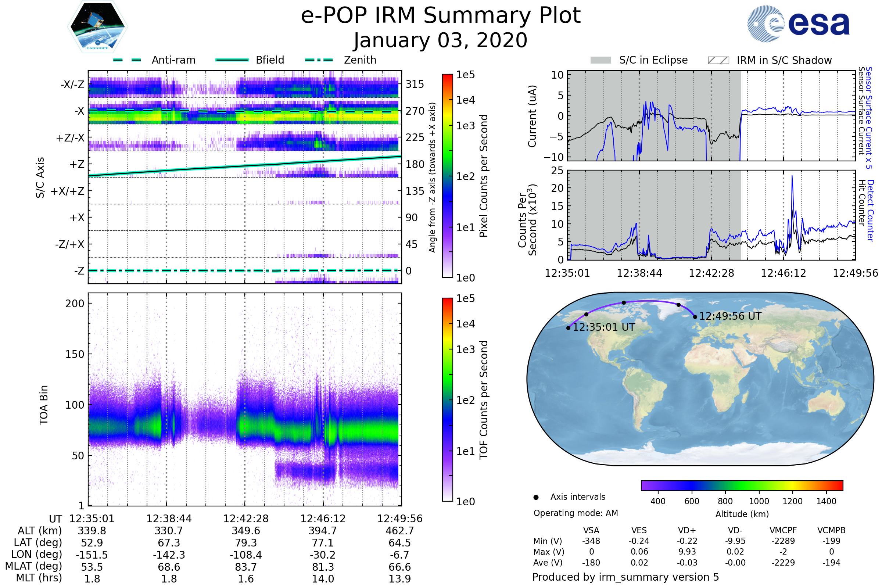The width and height of the screenshot is (882, 588).
Task: Click the Pixel Counts per Second color bar
Action: point(447,176)
